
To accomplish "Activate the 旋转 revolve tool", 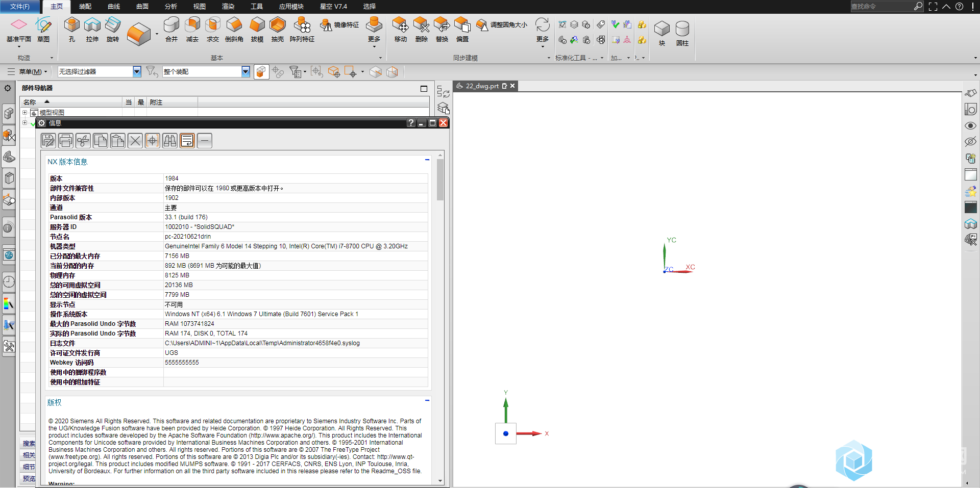I will point(113,30).
